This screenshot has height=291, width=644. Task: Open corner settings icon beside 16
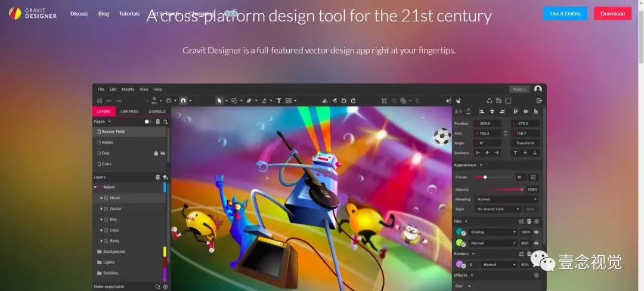533,177
